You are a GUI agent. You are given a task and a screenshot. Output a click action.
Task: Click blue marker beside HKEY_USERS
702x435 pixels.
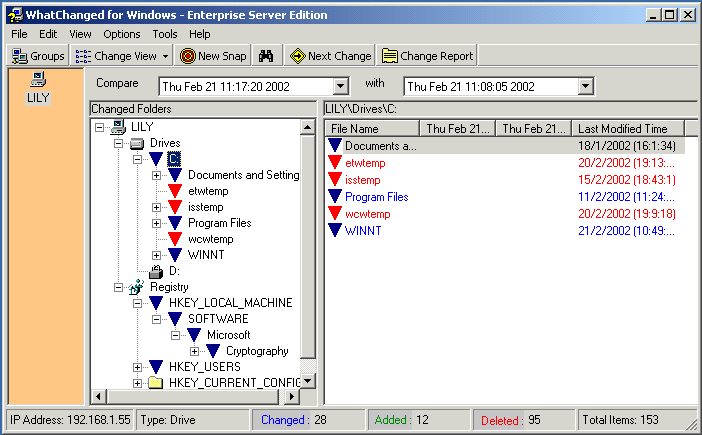pyautogui.click(x=156, y=367)
